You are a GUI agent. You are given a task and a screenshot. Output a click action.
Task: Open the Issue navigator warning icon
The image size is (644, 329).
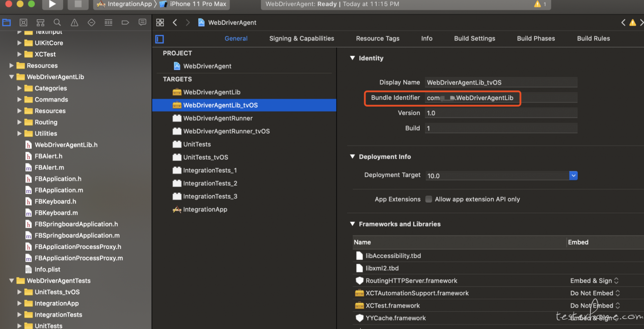pos(74,22)
